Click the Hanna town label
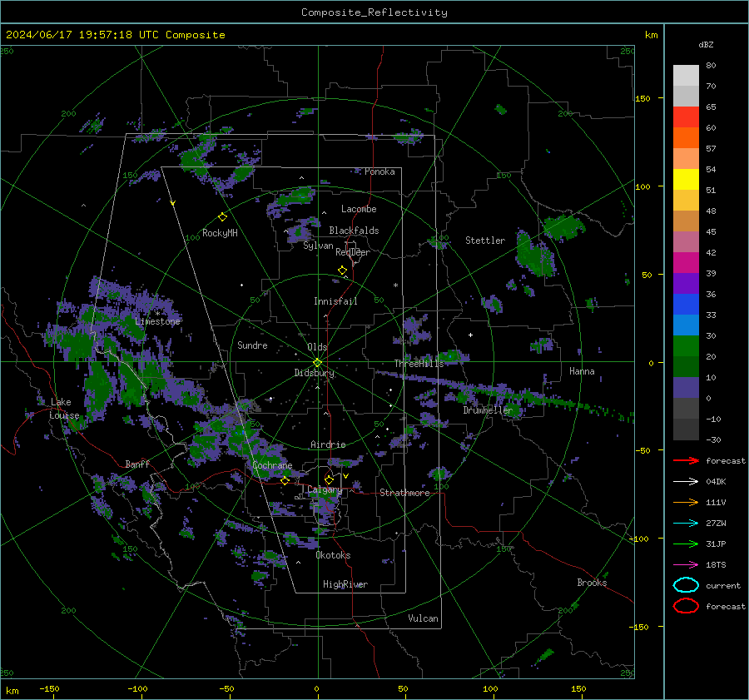Viewport: 749px width, 700px height. pos(582,371)
